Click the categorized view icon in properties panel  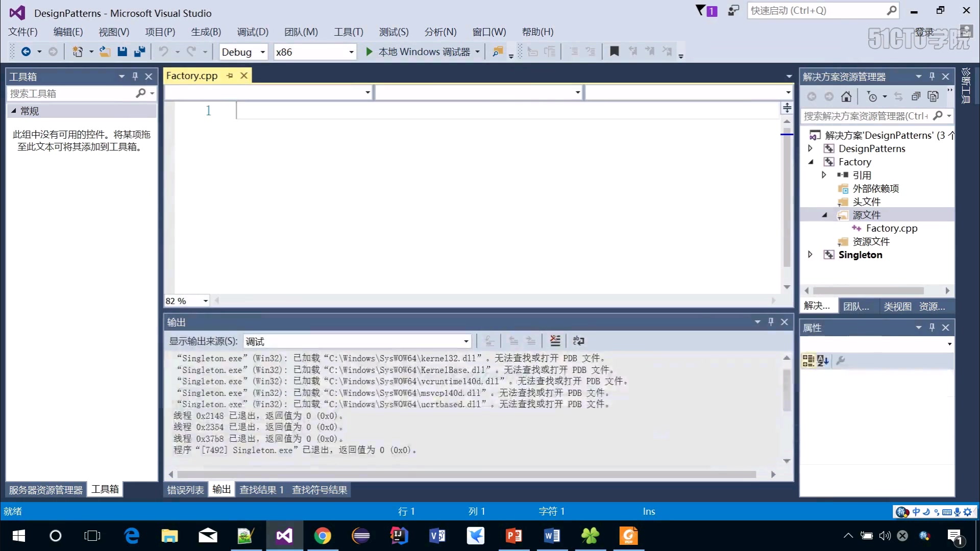(808, 361)
